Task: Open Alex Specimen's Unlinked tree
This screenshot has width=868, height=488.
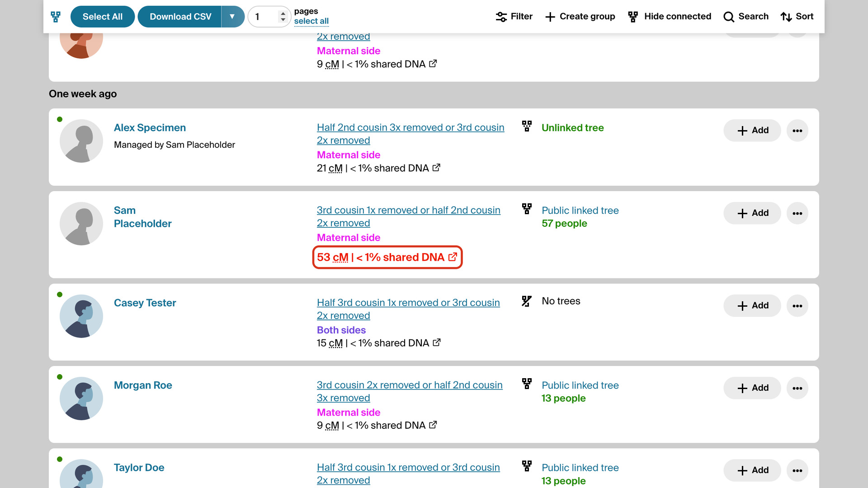Action: 573,128
